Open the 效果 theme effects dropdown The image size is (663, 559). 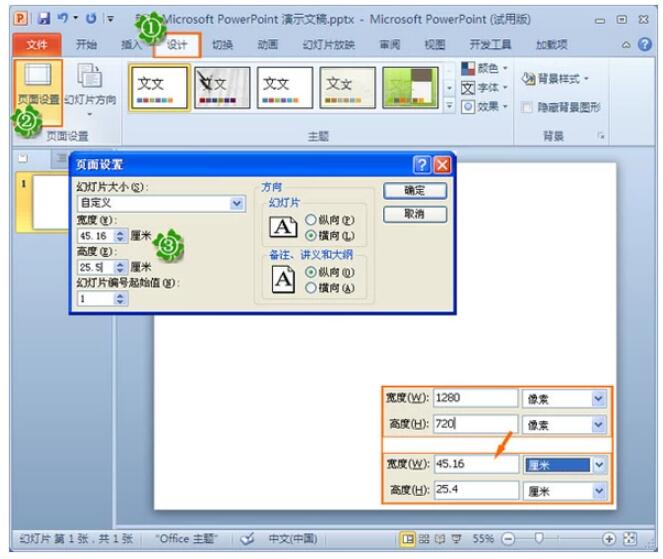484,107
